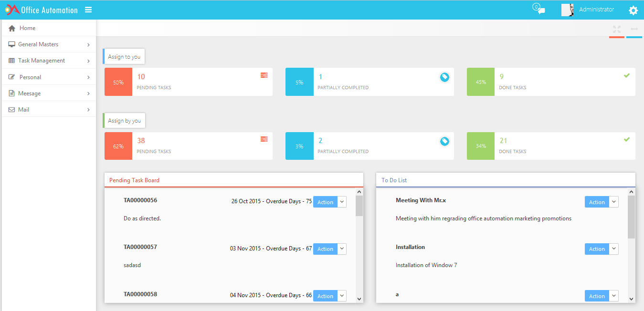Click the 'To Do List' heading
The height and width of the screenshot is (311, 644).
[x=394, y=180]
